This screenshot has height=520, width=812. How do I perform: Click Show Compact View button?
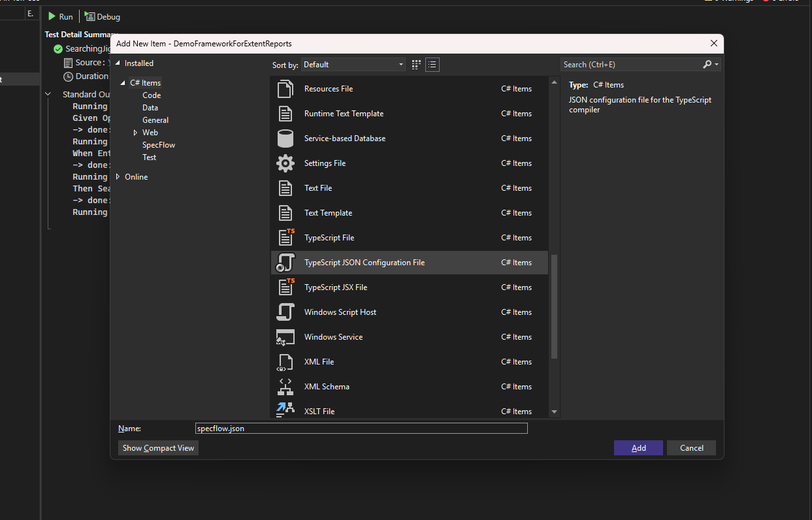(x=158, y=447)
